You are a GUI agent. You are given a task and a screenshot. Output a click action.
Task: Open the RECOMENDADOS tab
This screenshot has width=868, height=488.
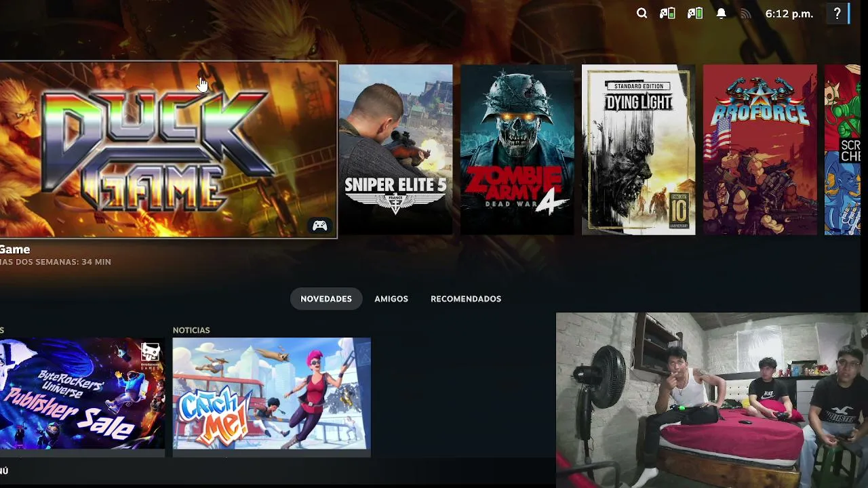pos(466,299)
